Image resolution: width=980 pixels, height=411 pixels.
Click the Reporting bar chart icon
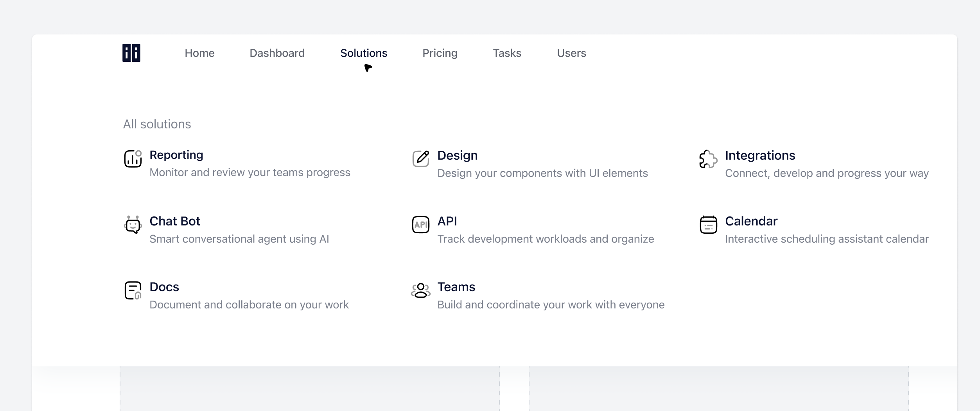tap(133, 159)
